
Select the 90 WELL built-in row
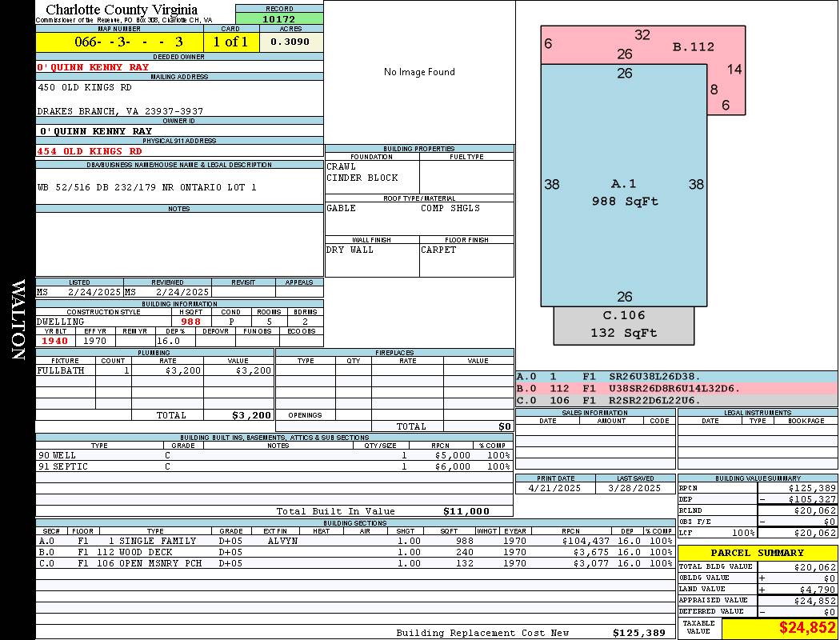272,455
